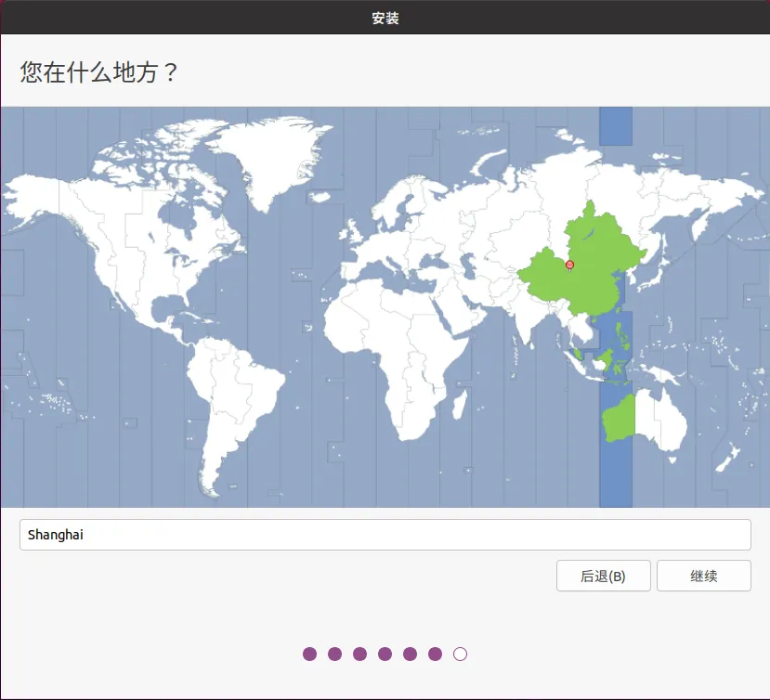
Task: Click the 继续 (Continue) button
Action: pyautogui.click(x=703, y=576)
